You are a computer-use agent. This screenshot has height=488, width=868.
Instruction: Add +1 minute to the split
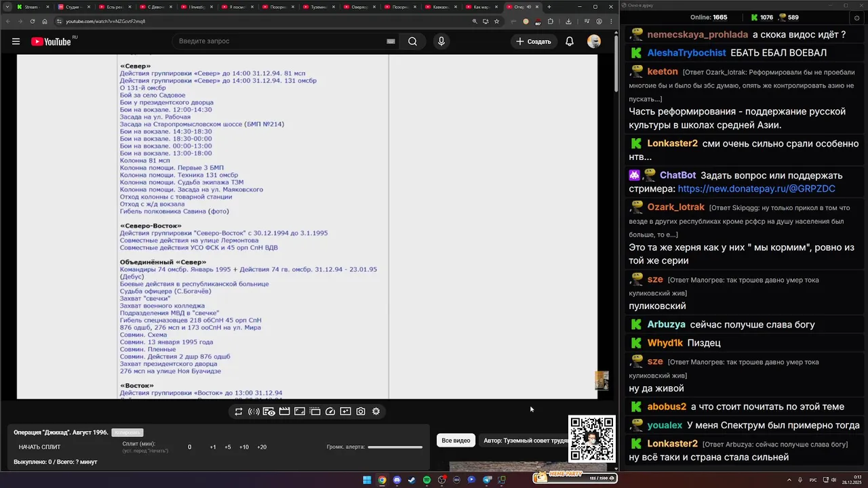213,447
